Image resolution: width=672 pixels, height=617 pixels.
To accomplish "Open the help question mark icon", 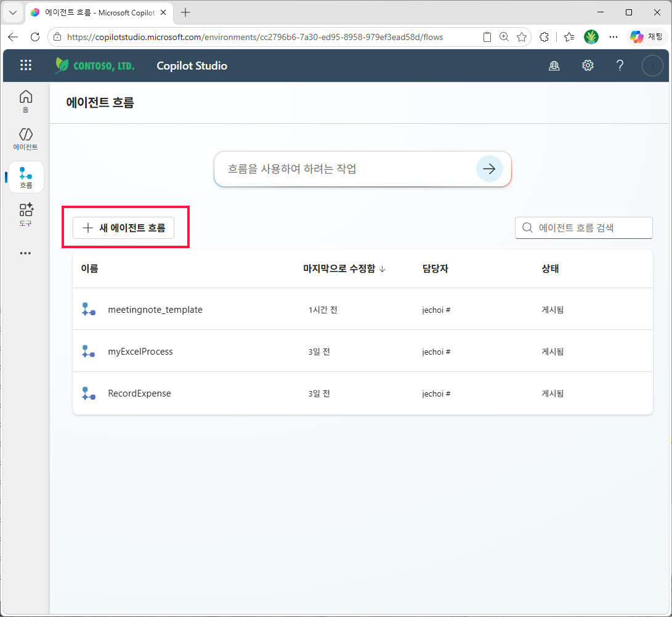I will pos(620,65).
